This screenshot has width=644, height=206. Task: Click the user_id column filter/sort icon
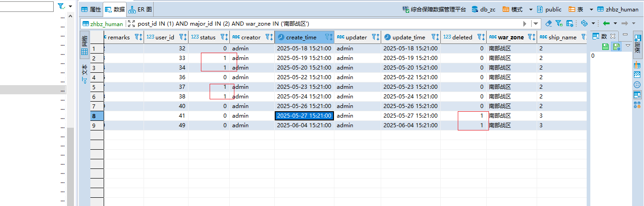(183, 37)
